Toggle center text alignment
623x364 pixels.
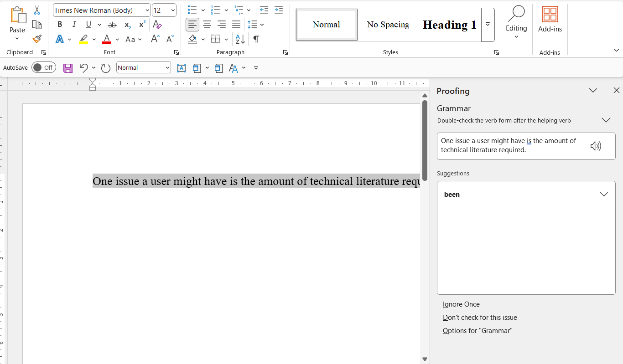(207, 24)
